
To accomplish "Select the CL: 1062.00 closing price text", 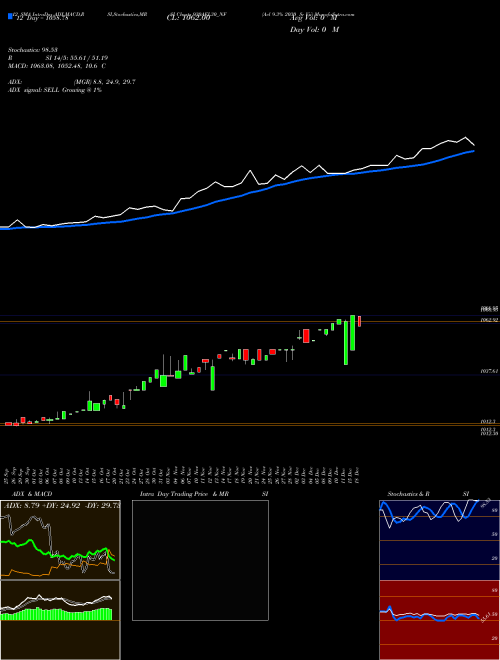I will pos(188,18).
